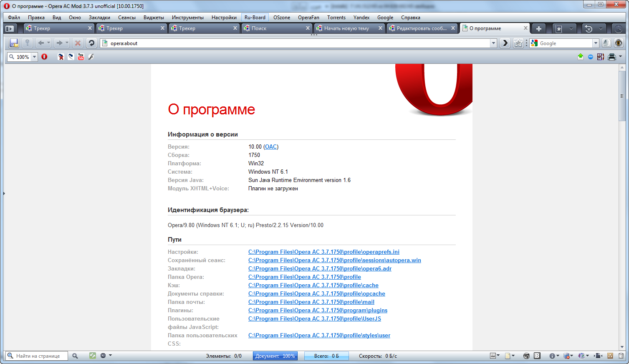Follow the OAC version link
Screen dimensions: 629x364
click(271, 147)
